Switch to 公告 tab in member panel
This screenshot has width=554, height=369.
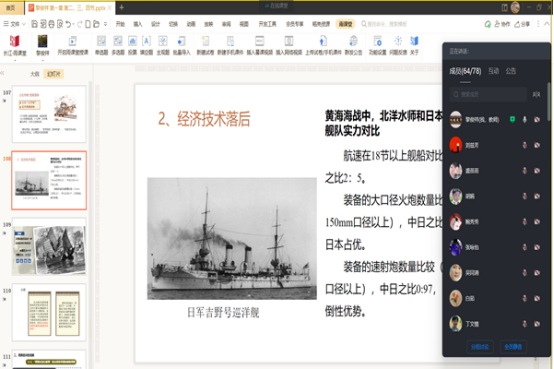[x=511, y=71]
